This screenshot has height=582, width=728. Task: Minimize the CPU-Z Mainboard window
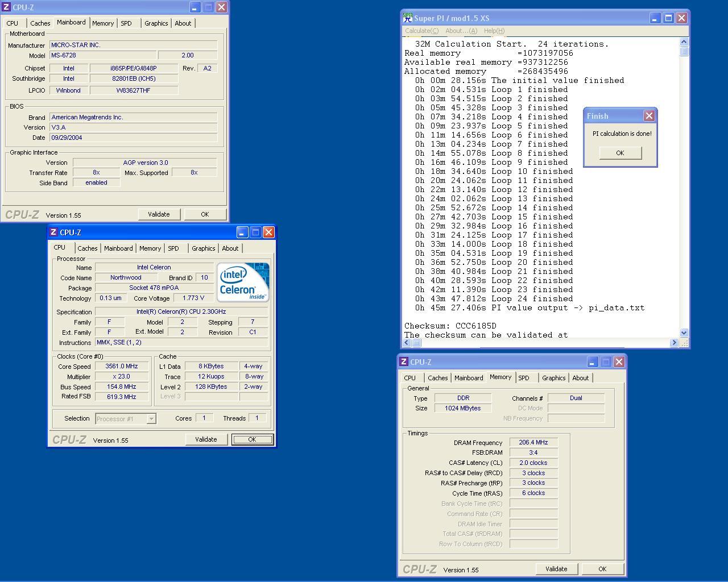pyautogui.click(x=195, y=7)
